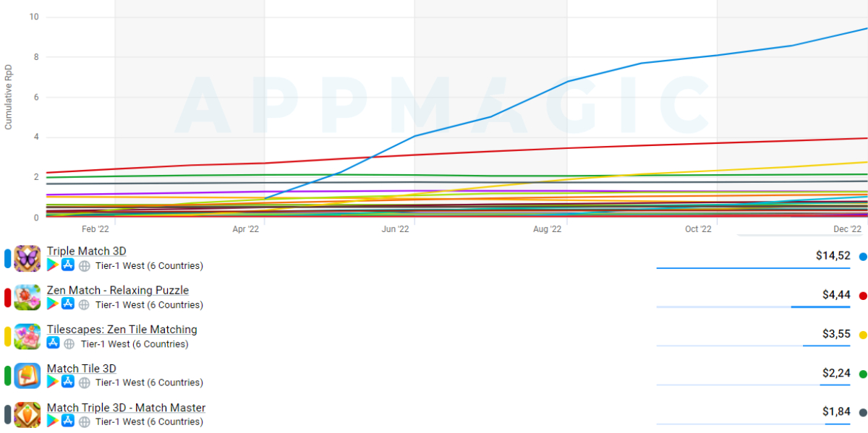868x433 pixels.
Task: Click the App Store icon under Zen Match
Action: 68,304
